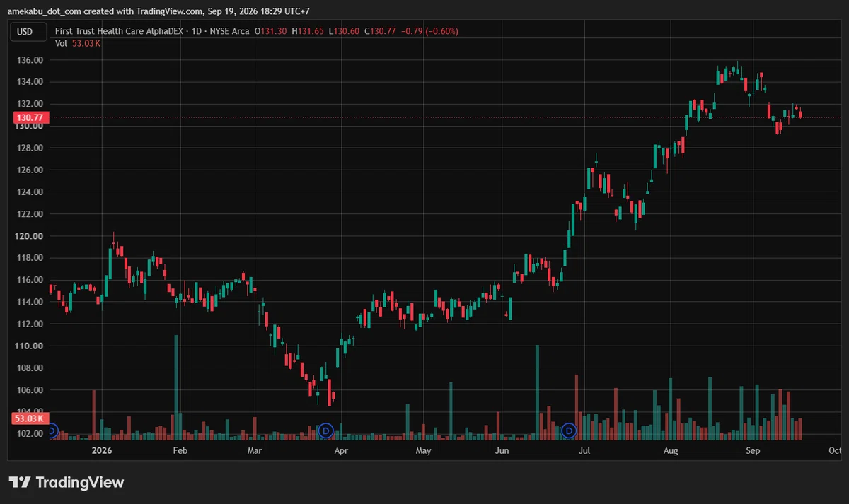Click the Jul label on the time axis

pos(584,450)
